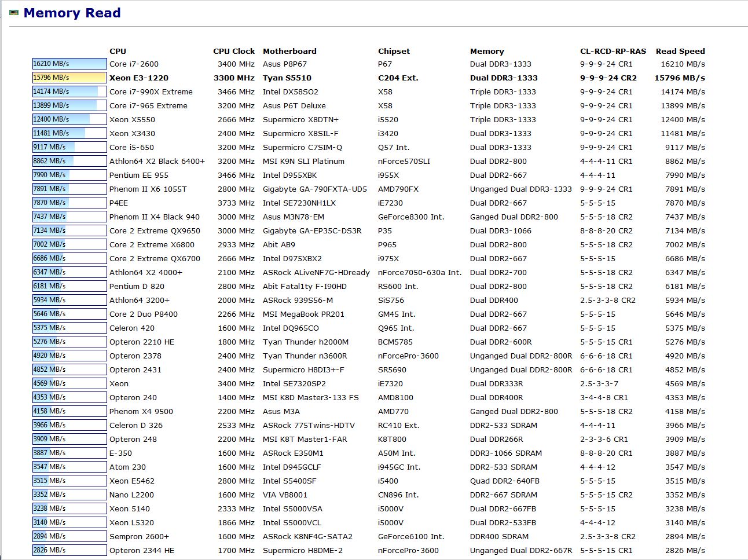The width and height of the screenshot is (748, 560).
Task: Click Quad DDR2-640FB memory cell
Action: (x=505, y=481)
